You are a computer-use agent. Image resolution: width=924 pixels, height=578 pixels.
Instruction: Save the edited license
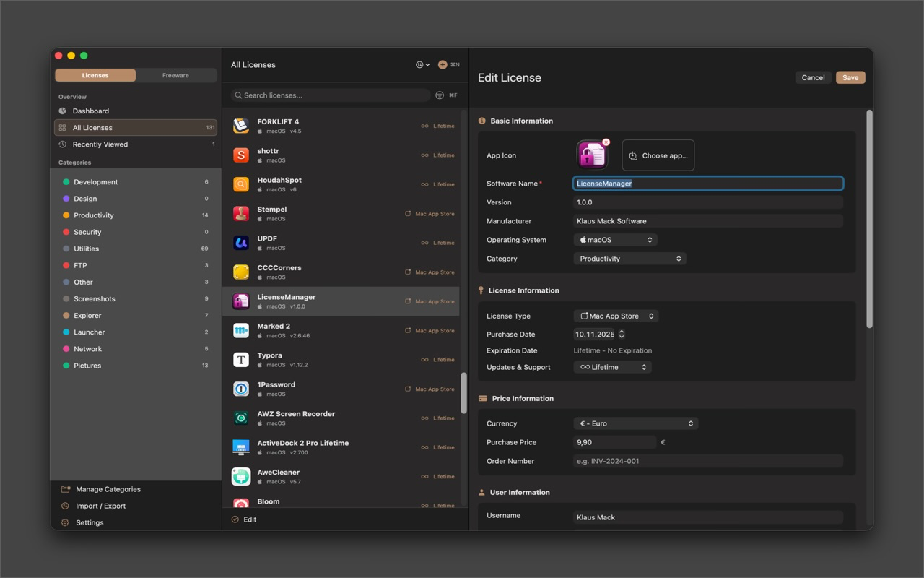click(850, 77)
